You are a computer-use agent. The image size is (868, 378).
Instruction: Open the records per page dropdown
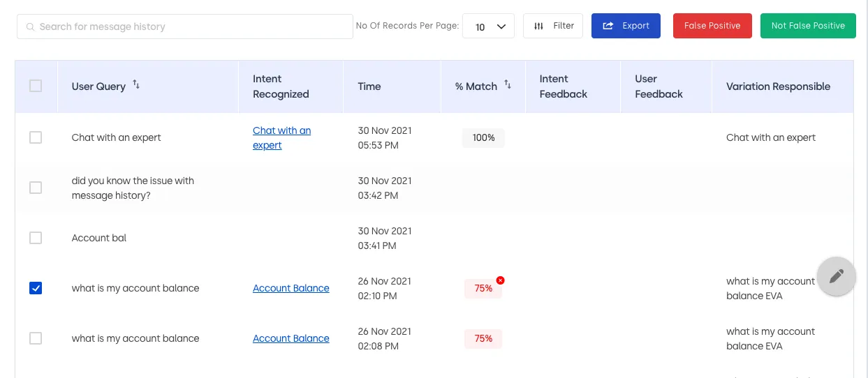click(x=488, y=27)
